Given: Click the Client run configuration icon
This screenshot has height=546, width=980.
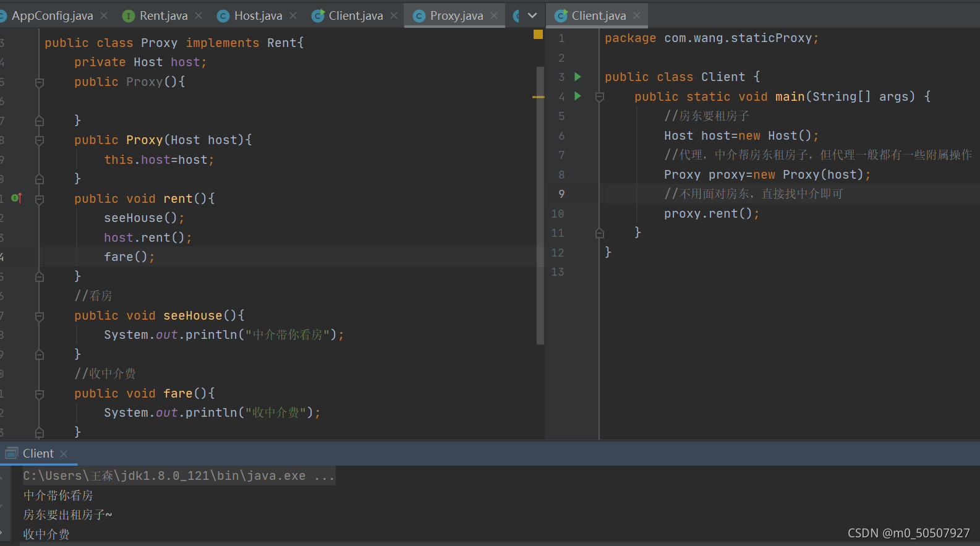Looking at the screenshot, I should [12, 453].
